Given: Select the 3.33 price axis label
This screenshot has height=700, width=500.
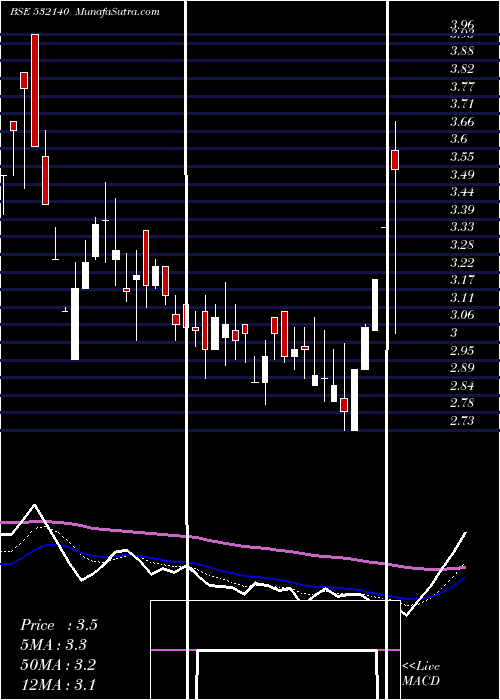Looking at the screenshot, I should point(462,227).
